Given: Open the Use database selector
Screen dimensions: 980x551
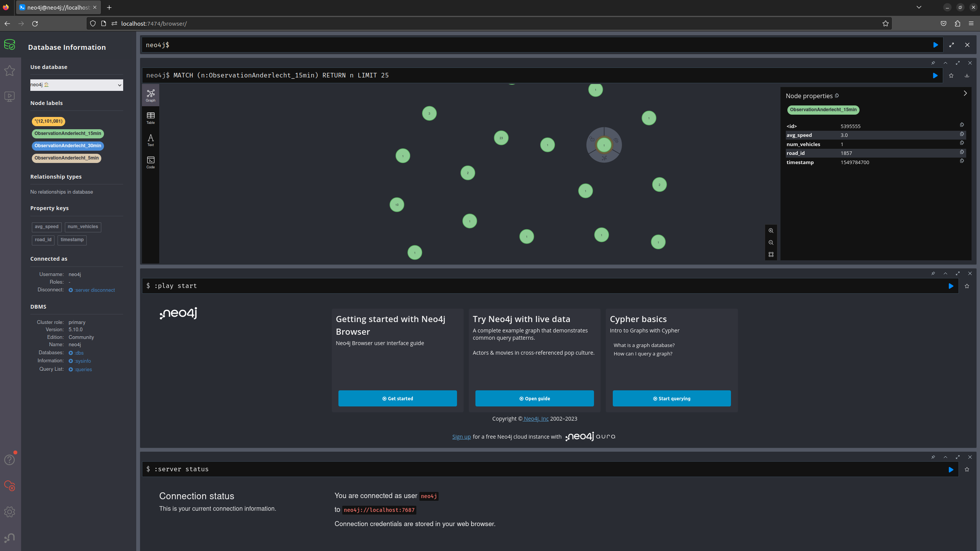Looking at the screenshot, I should pos(76,85).
